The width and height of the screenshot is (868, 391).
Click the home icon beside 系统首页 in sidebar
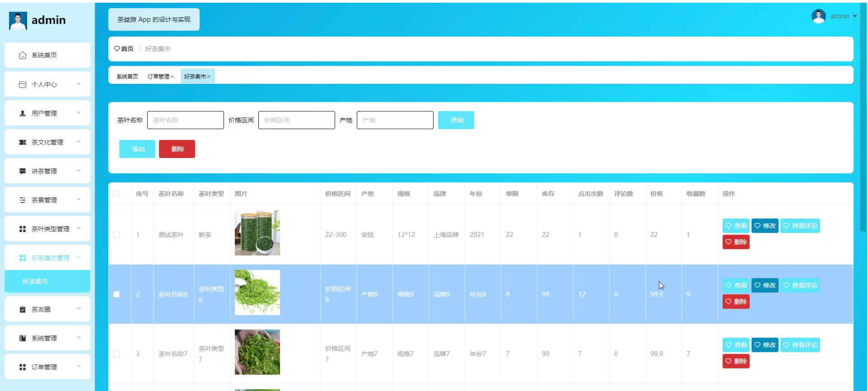click(x=23, y=55)
